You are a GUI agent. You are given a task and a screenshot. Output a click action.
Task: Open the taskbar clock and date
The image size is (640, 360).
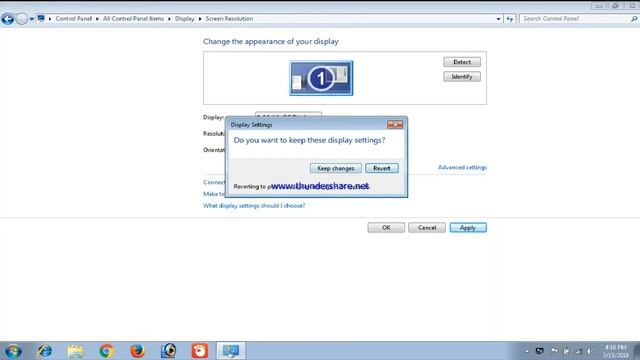(616, 351)
